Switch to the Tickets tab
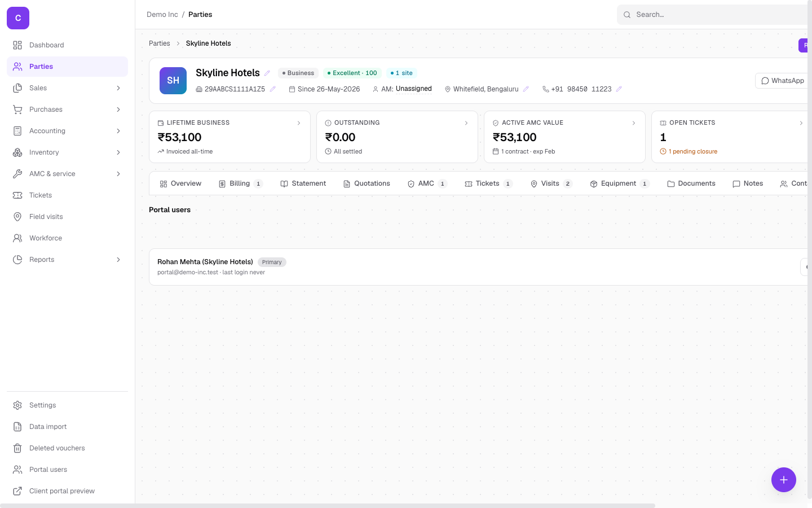 pos(488,183)
